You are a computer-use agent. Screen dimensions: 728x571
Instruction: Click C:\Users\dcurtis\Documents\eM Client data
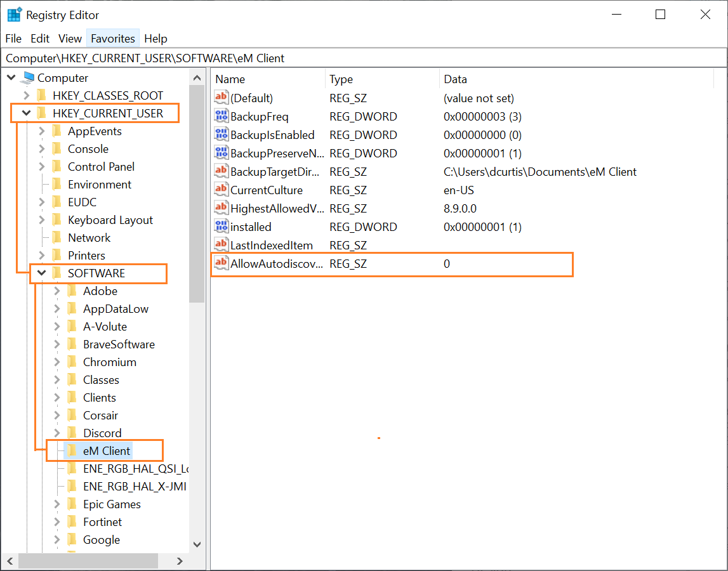coord(540,172)
